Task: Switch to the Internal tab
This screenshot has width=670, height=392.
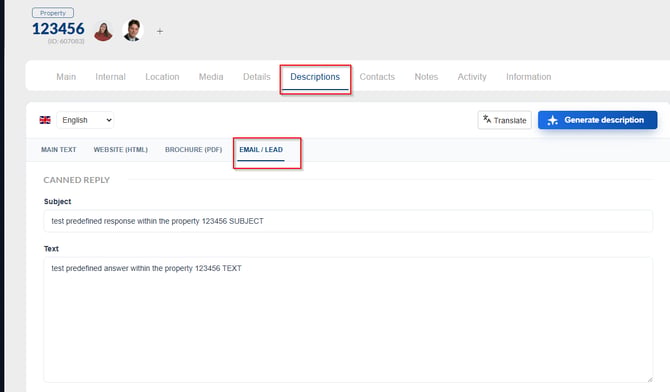Action: tap(110, 77)
